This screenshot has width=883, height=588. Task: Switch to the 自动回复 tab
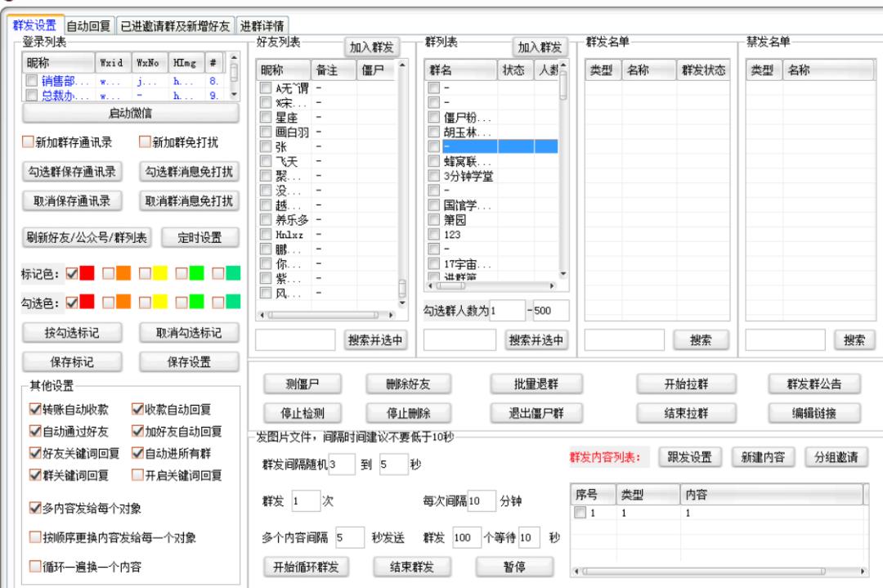click(x=88, y=26)
